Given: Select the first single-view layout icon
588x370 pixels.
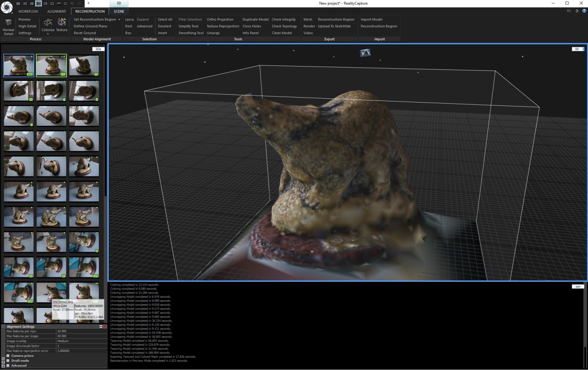Looking at the screenshot, I should [18, 3].
